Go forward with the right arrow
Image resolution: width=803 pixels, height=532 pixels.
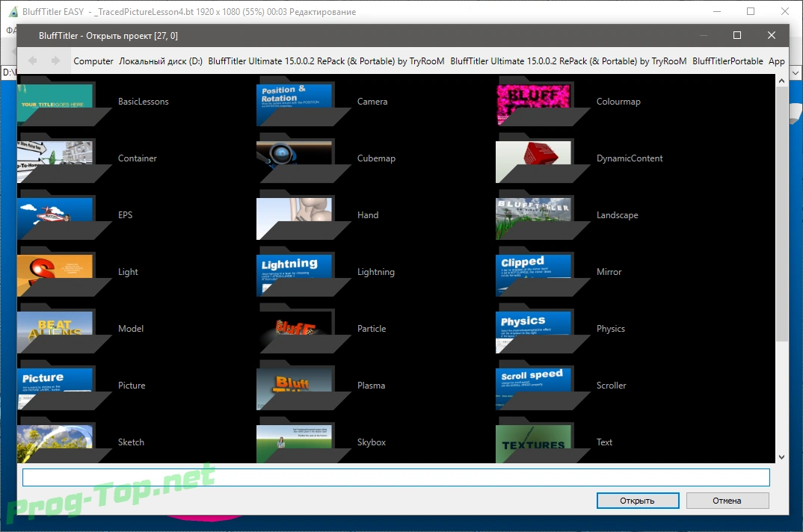[x=55, y=61]
